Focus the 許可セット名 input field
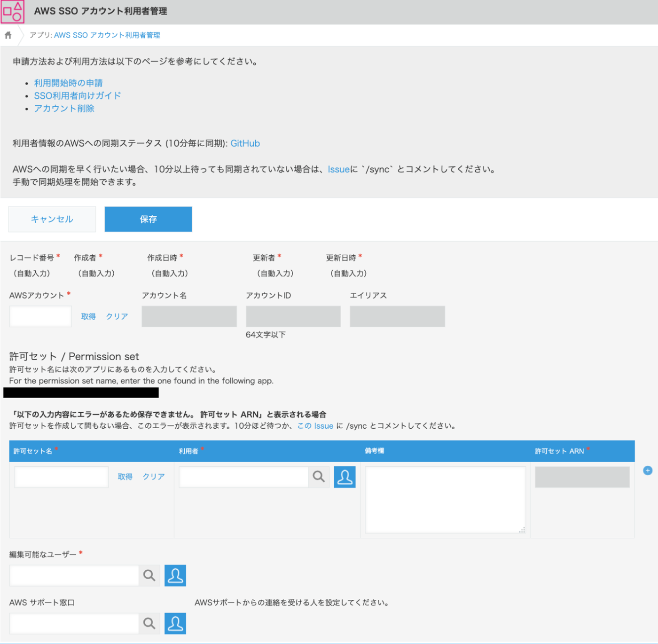The width and height of the screenshot is (658, 644). 62,477
